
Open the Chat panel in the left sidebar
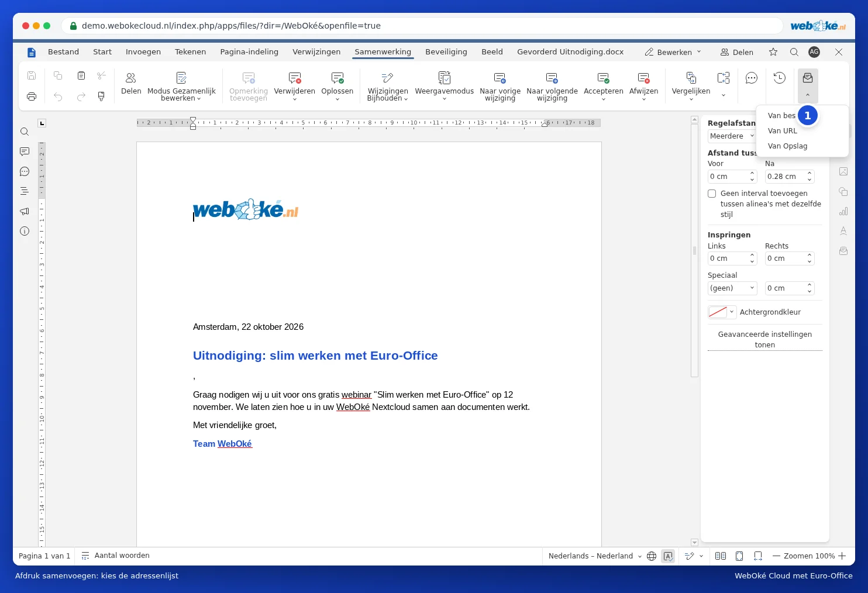pyautogui.click(x=25, y=171)
